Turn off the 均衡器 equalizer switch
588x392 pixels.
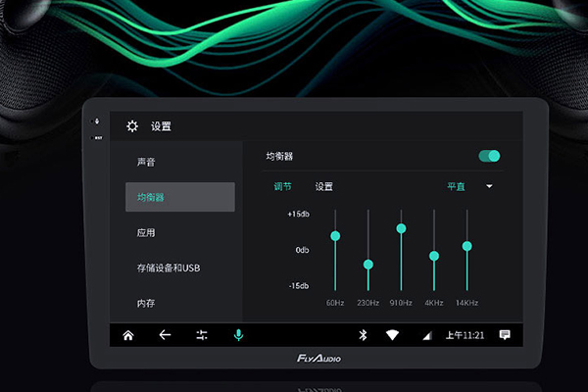point(489,156)
